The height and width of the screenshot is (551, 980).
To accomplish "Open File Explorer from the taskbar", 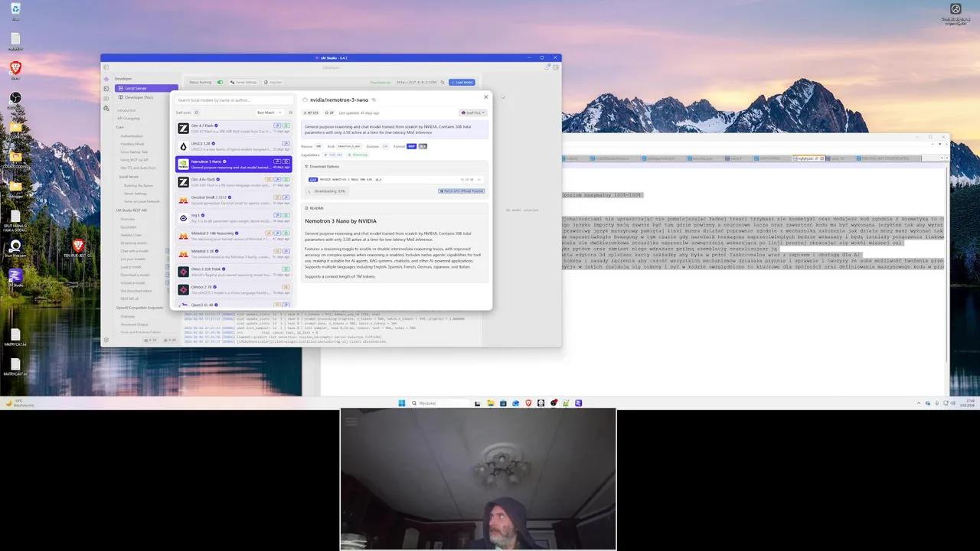I will (x=491, y=403).
